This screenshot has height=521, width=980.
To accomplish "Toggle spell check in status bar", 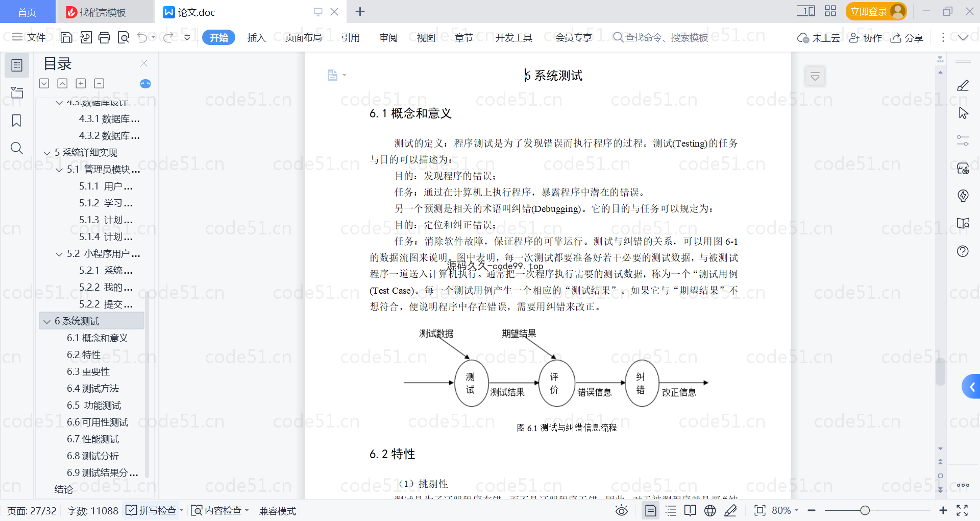I will [154, 510].
